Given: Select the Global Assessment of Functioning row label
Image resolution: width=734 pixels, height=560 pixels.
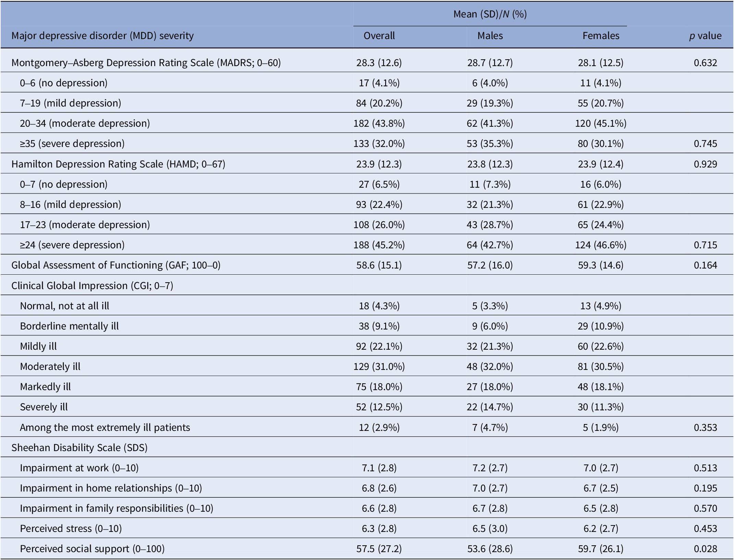Looking at the screenshot, I should (116, 265).
